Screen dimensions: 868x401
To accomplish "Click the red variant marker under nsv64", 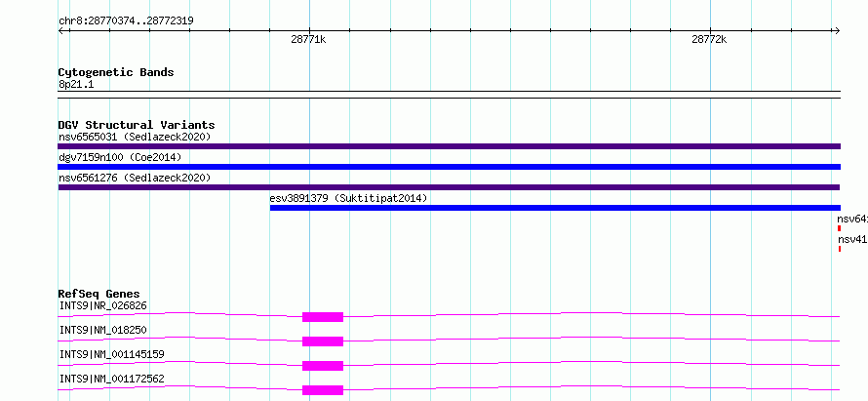I will pyautogui.click(x=839, y=228).
